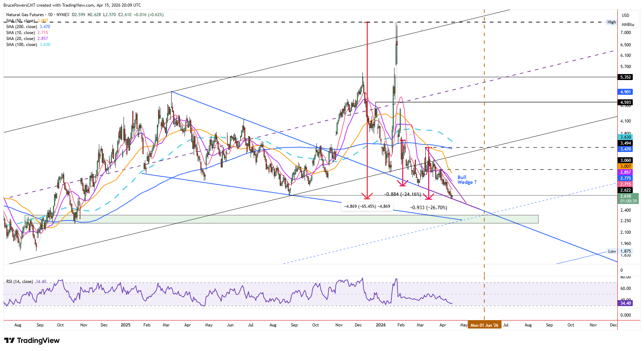This screenshot has width=644, height=351.
Task: Click the 1.960 price axis level
Action: (x=625, y=244)
